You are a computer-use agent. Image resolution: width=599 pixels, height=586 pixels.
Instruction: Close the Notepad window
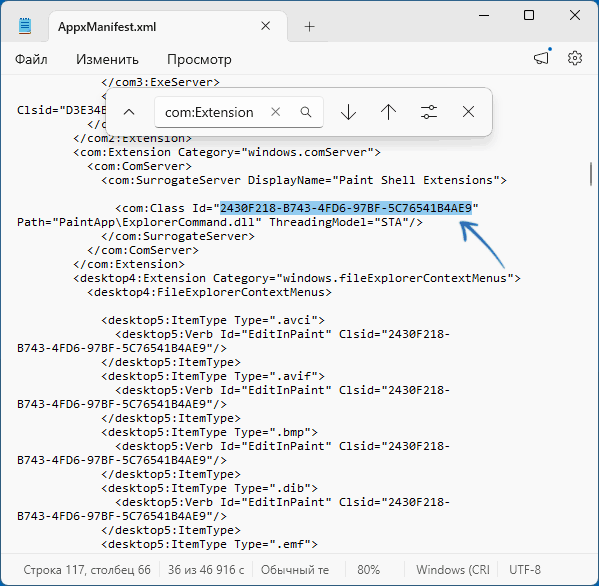click(575, 15)
